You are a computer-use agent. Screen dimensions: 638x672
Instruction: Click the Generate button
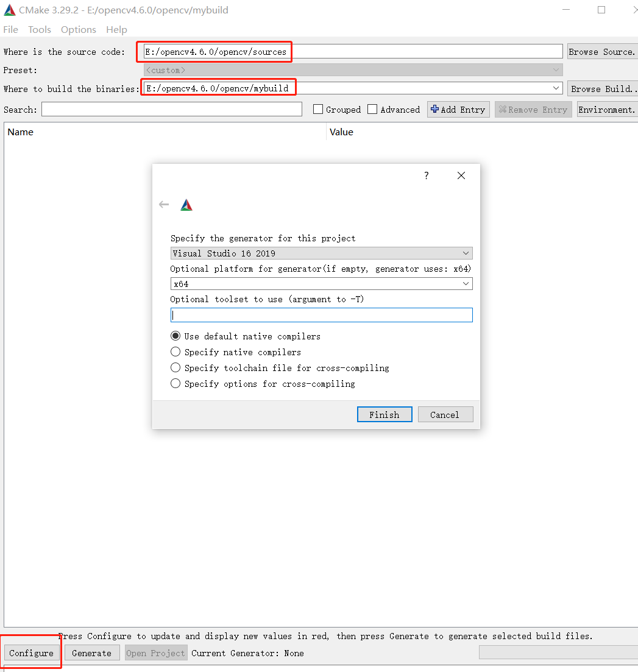coord(92,653)
